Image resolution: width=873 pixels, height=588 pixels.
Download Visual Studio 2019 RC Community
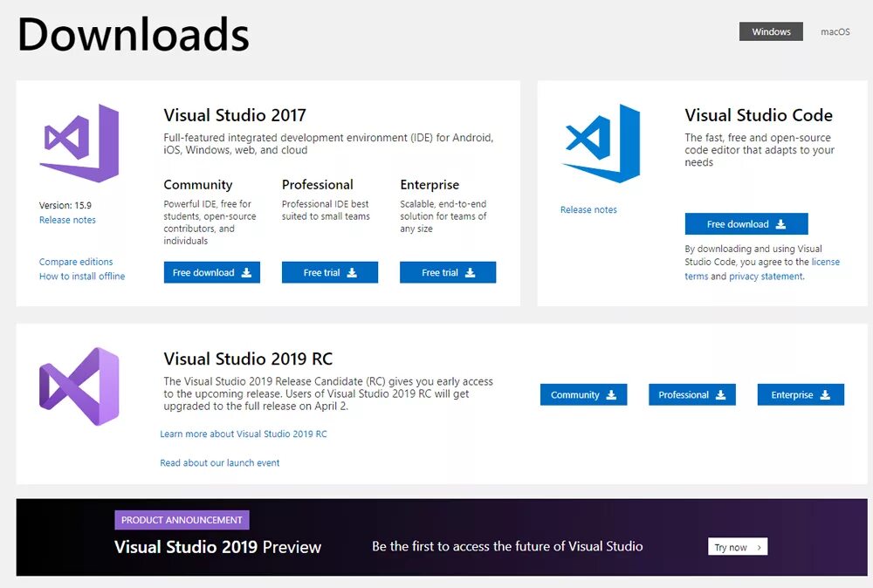pyautogui.click(x=583, y=395)
